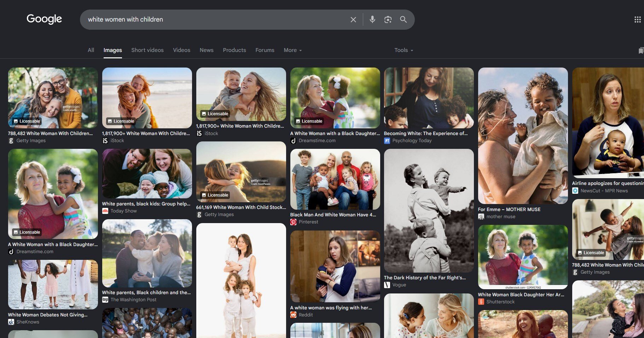Click the 'Shutterstock' source name
Image resolution: width=644 pixels, height=338 pixels.
500,302
